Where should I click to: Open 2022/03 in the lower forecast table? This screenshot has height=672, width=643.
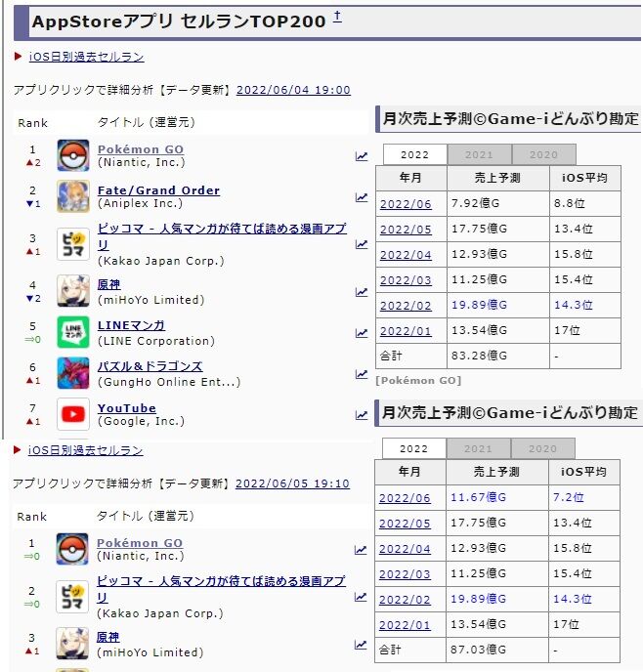point(405,574)
